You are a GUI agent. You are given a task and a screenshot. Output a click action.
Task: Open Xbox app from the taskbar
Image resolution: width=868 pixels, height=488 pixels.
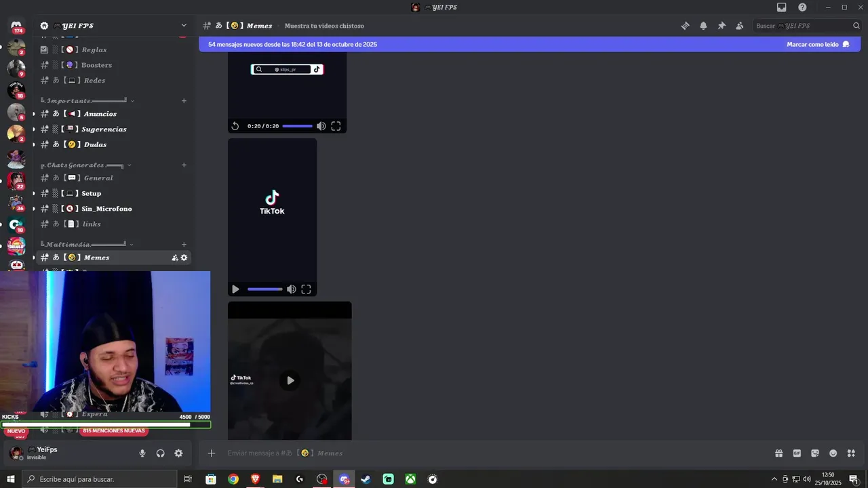[x=411, y=479]
